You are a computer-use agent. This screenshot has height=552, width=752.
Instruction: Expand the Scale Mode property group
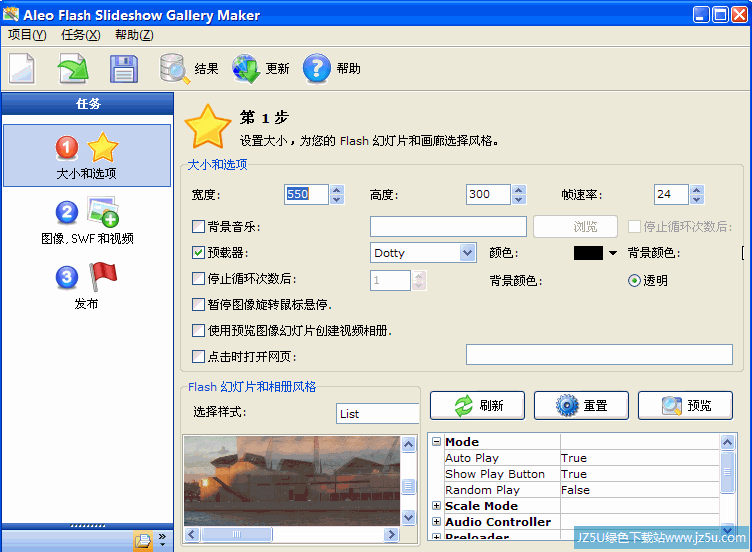[x=436, y=505]
